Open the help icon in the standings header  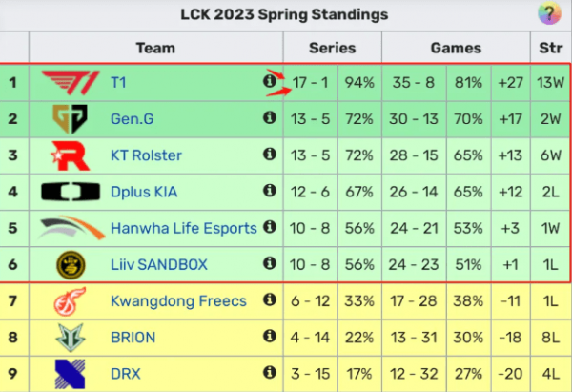point(547,14)
